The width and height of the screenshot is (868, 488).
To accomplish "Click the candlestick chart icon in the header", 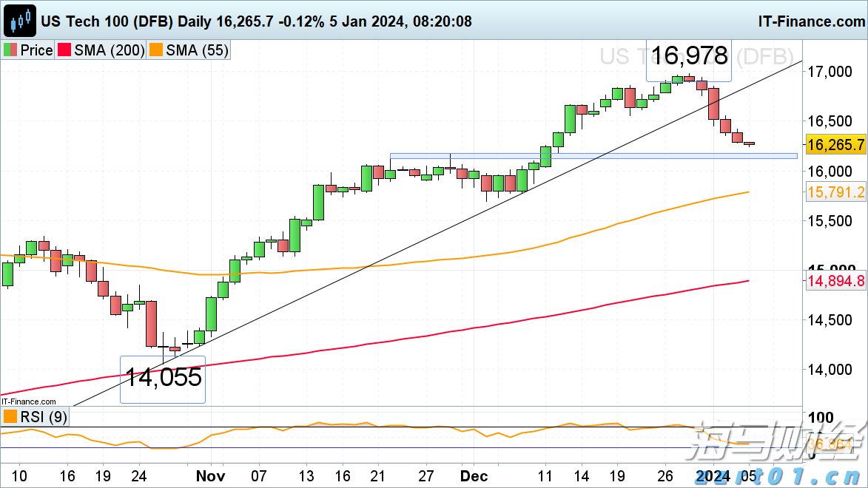I will tap(20, 20).
